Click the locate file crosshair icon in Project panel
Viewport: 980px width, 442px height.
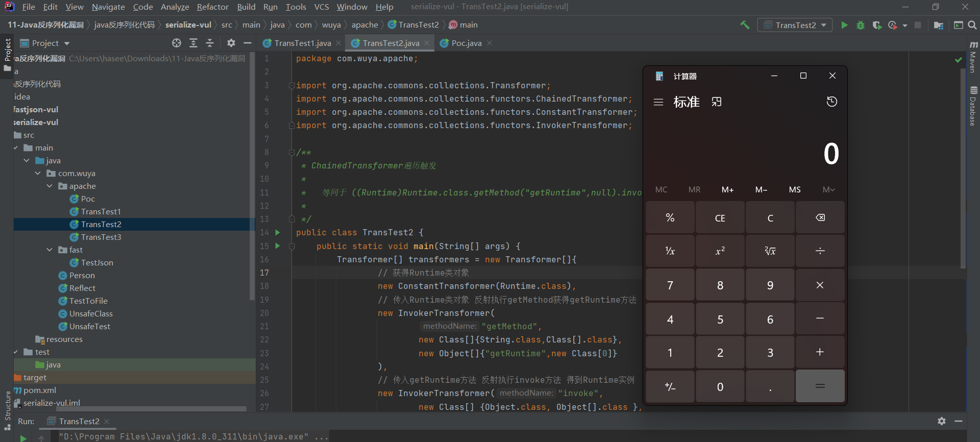[177, 43]
